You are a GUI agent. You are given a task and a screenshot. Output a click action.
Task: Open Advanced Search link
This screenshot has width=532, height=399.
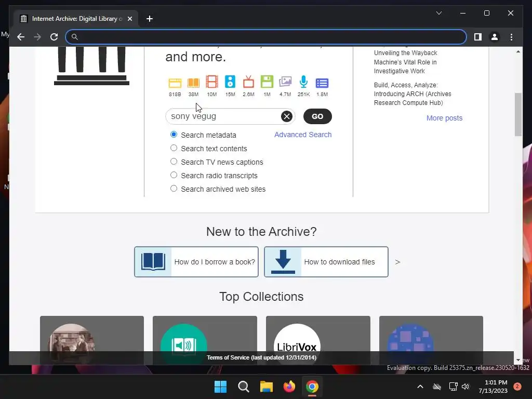303,135
